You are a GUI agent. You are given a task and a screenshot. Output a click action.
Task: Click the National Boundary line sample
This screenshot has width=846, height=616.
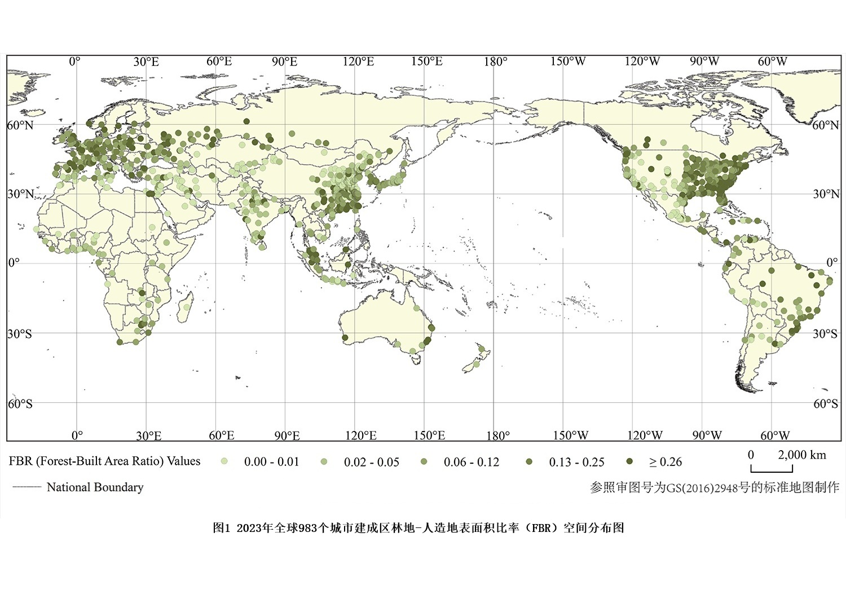27,487
